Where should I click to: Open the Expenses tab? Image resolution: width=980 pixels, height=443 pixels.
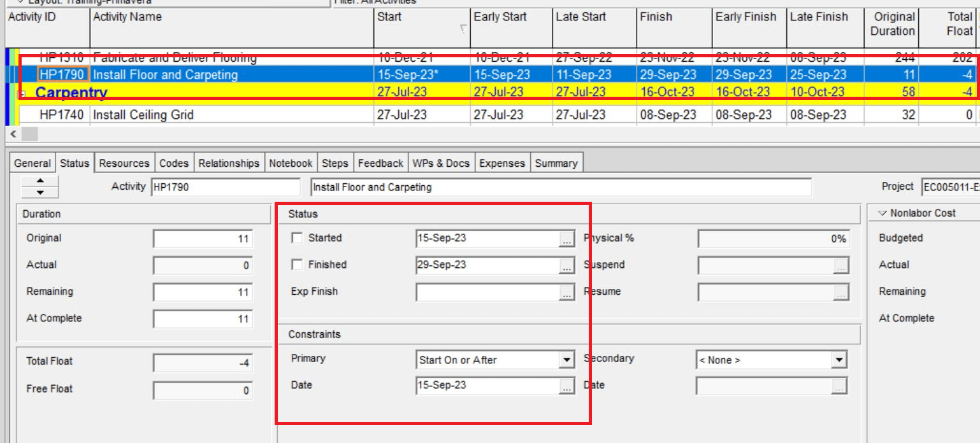502,164
